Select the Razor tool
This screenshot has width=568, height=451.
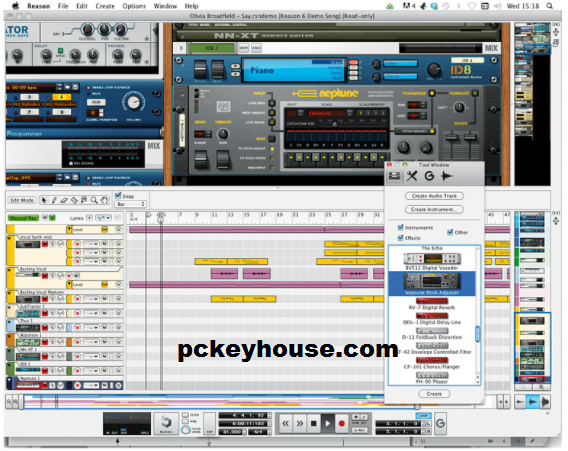pos(74,200)
